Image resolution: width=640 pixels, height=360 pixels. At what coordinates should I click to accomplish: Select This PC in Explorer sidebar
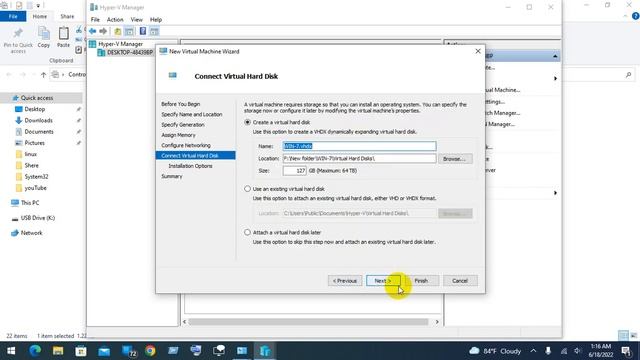click(x=29, y=203)
